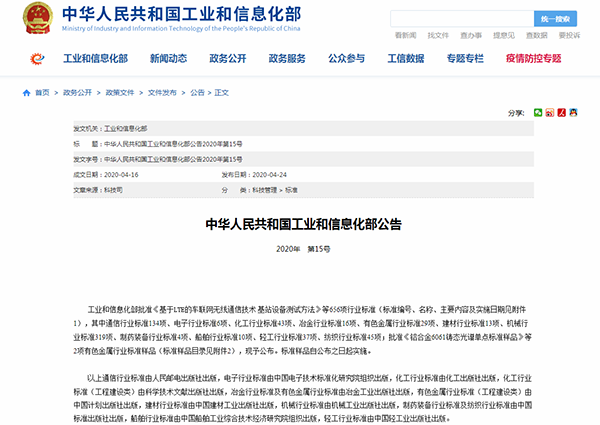
Task: Click 要投诉 quick link under search
Action: (x=569, y=36)
